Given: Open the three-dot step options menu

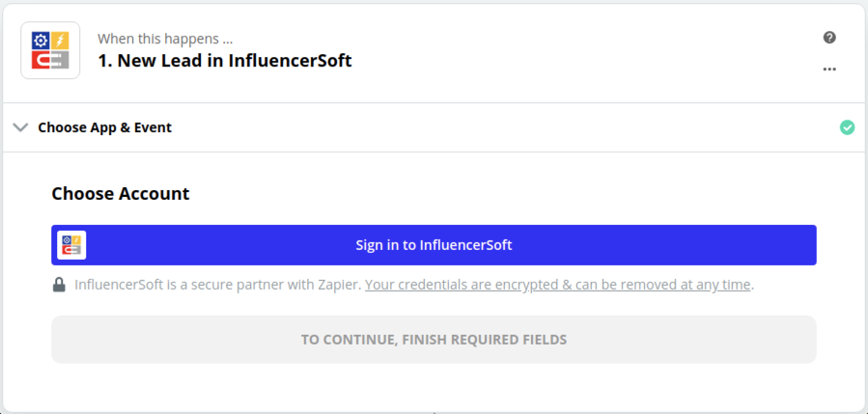Looking at the screenshot, I should click(x=829, y=69).
